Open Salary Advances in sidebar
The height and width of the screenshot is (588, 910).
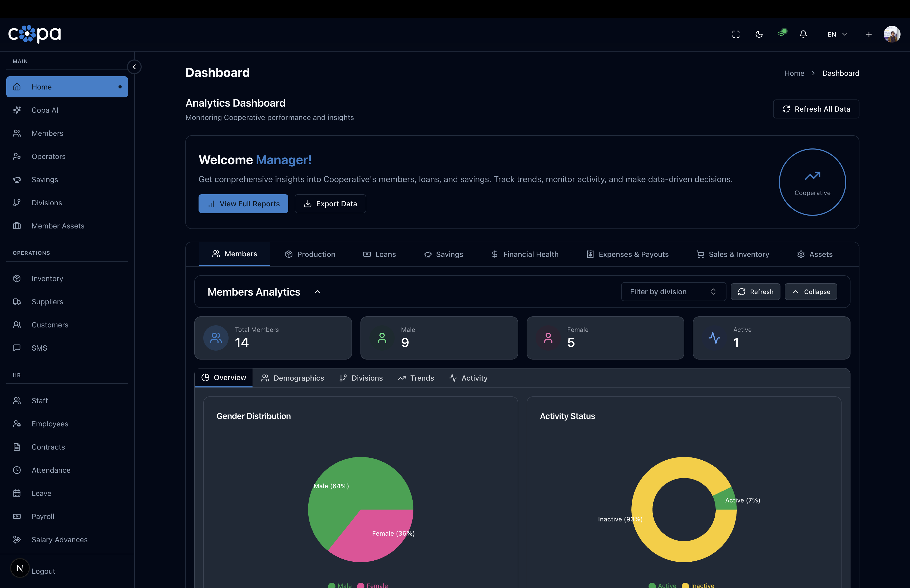(67, 540)
